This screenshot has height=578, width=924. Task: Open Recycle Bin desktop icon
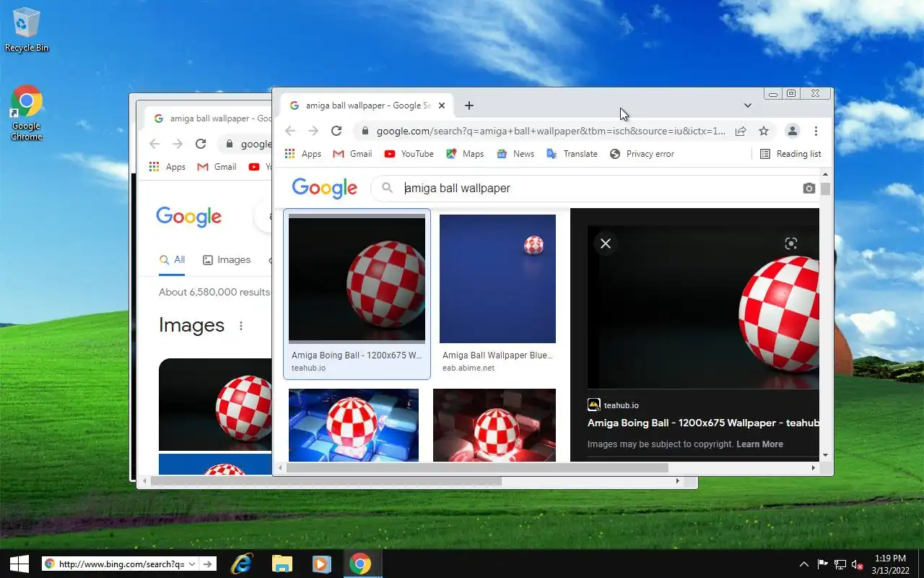pos(26,30)
